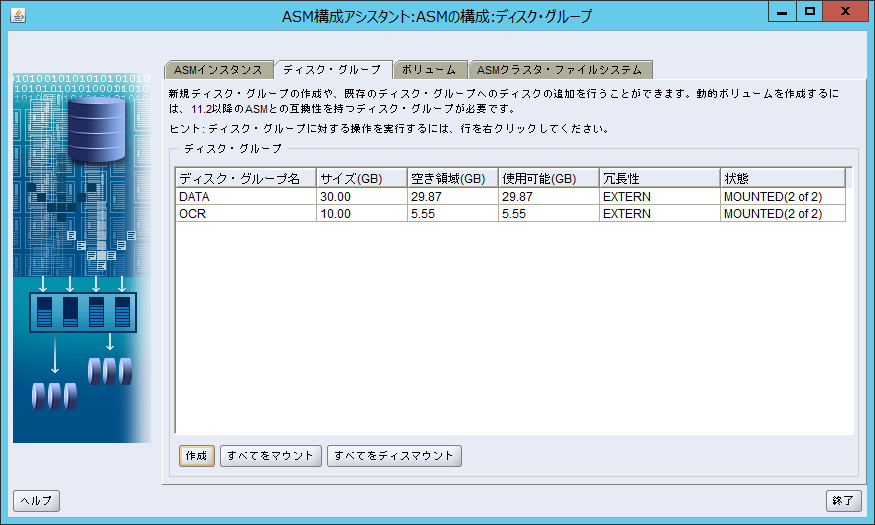Switch to the ASMインスタンス tab
875x525 pixels.
(218, 70)
